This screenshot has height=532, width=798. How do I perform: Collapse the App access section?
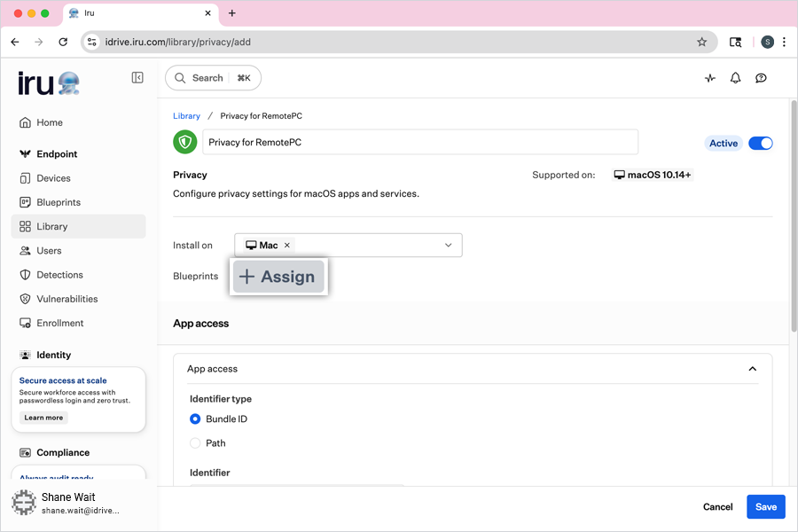[752, 369]
